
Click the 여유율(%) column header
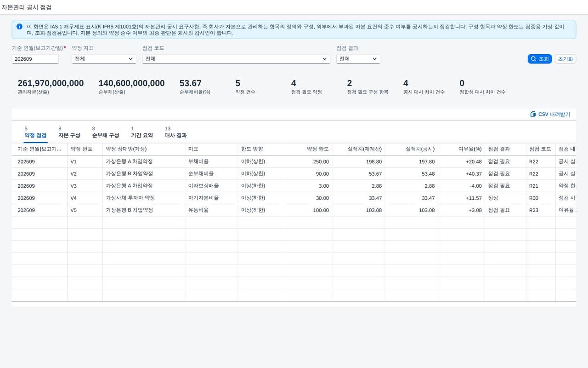click(x=461, y=149)
